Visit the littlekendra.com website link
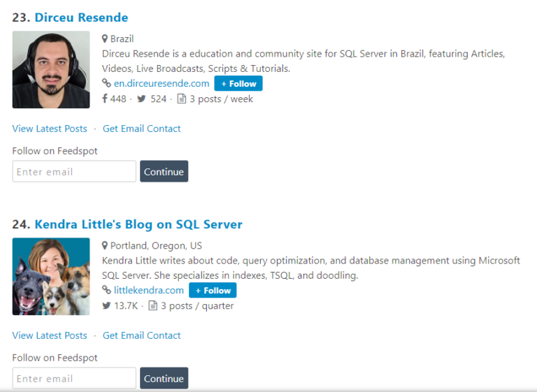Image resolution: width=537 pixels, height=392 pixels. coord(149,291)
